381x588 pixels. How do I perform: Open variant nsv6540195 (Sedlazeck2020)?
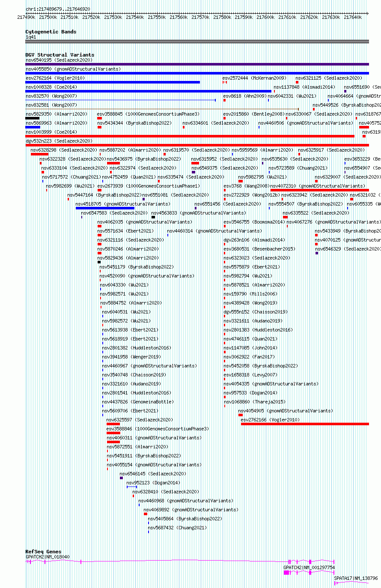click(x=197, y=64)
